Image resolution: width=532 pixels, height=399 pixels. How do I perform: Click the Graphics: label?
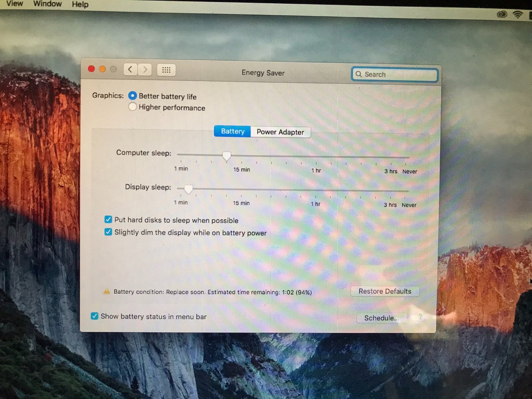[x=108, y=95]
